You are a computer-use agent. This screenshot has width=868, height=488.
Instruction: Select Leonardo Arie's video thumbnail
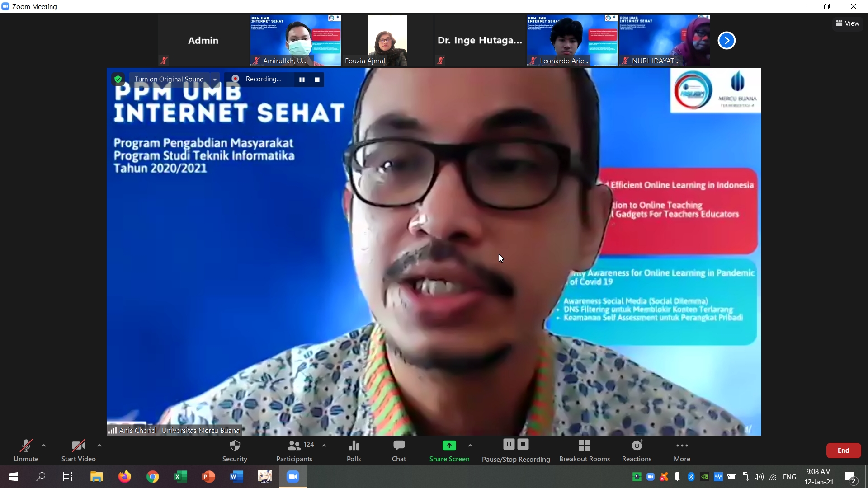(x=572, y=41)
